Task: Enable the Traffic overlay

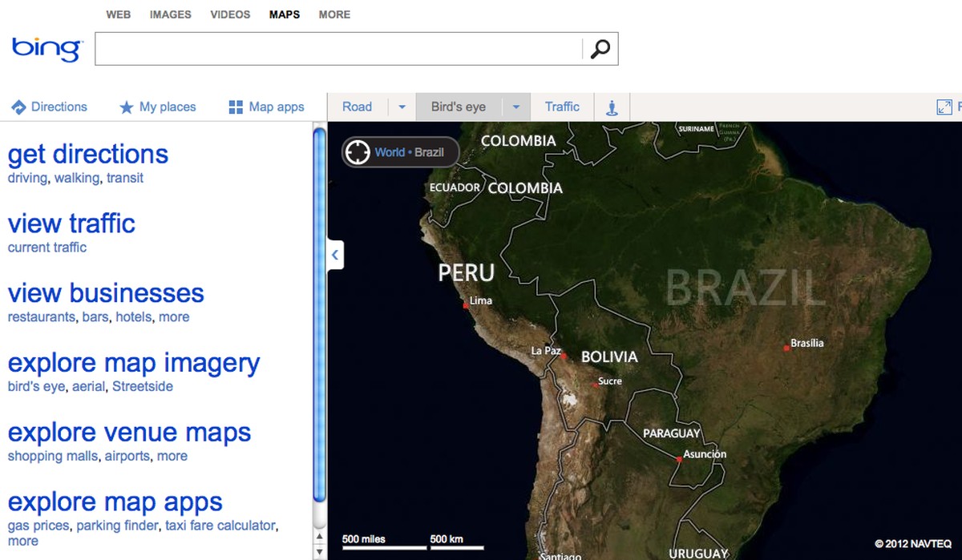Action: pyautogui.click(x=562, y=107)
